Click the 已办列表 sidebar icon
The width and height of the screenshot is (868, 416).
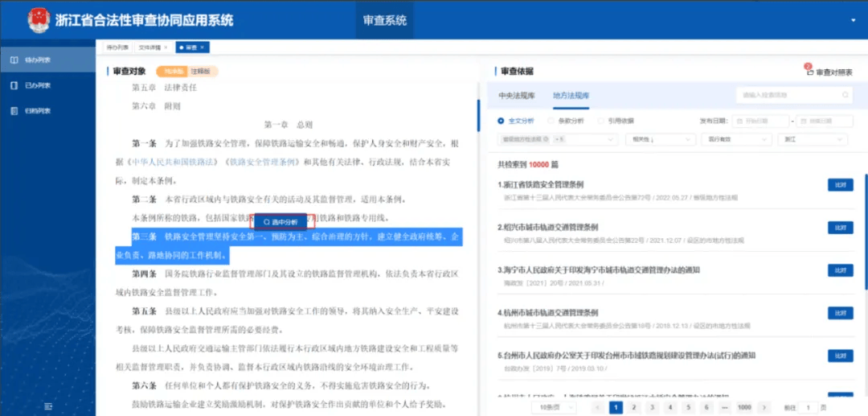(14, 85)
